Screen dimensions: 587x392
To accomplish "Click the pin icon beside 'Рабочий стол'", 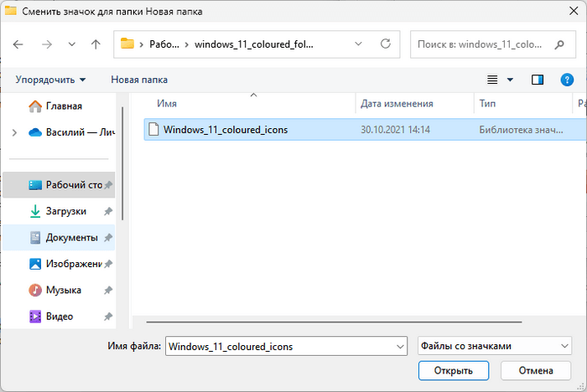I will pyautogui.click(x=108, y=185).
